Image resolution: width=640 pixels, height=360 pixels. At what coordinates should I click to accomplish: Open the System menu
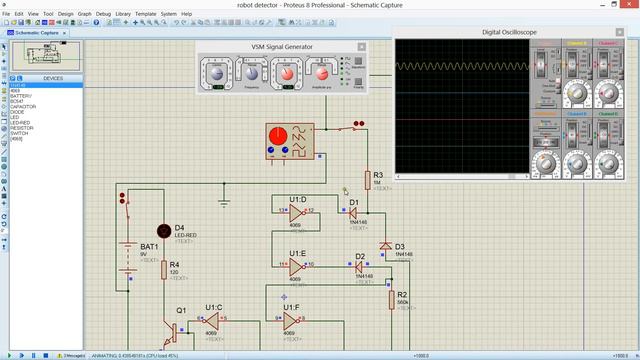[x=169, y=14]
